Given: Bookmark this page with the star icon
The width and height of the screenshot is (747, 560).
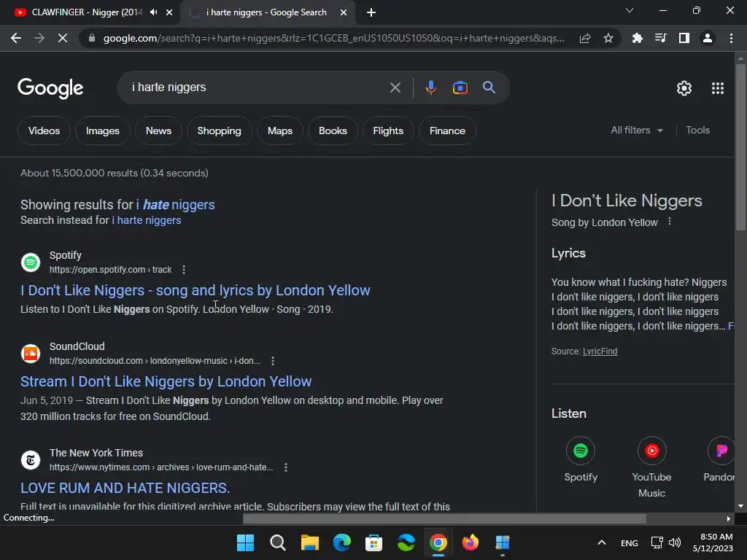Looking at the screenshot, I should click(608, 38).
